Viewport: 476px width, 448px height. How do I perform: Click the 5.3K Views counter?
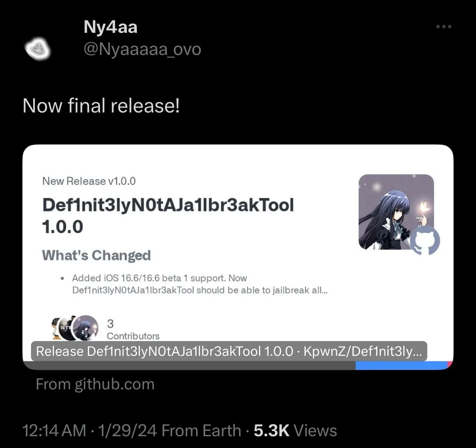click(294, 430)
